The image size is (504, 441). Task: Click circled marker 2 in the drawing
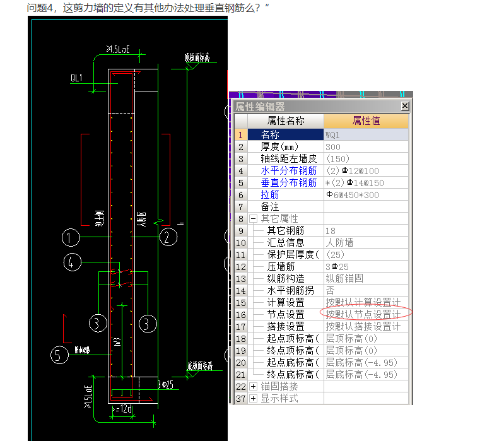(x=168, y=237)
